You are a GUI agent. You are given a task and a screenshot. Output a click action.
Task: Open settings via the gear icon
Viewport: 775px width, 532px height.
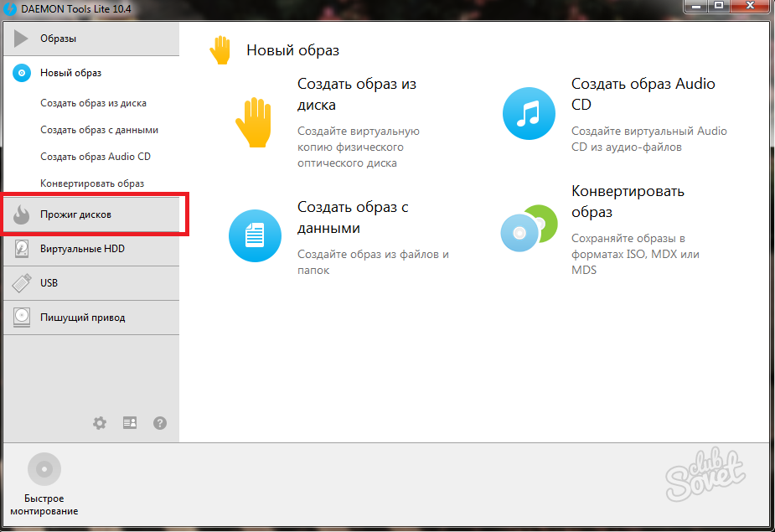coord(100,423)
